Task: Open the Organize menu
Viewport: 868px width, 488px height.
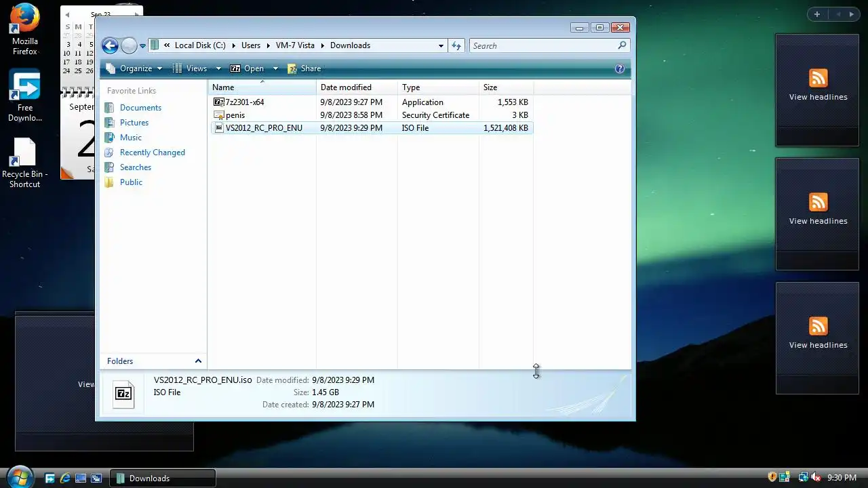Action: (134, 68)
